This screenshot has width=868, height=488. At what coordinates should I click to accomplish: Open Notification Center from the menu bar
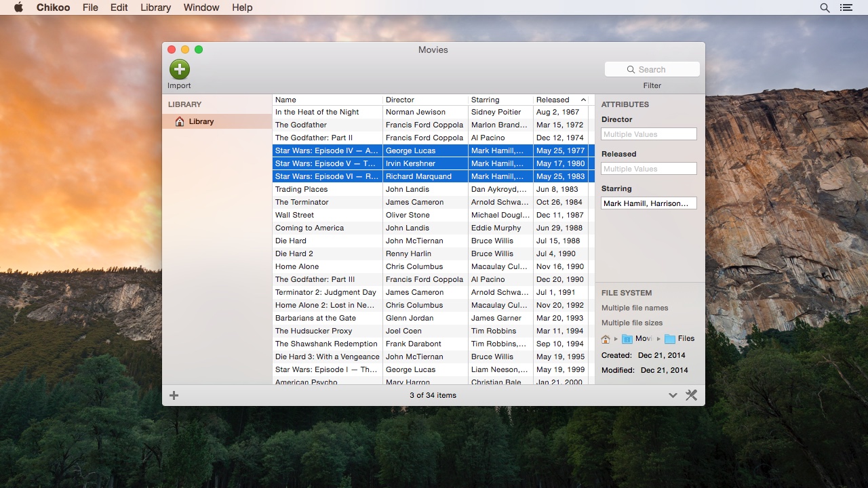(845, 7)
